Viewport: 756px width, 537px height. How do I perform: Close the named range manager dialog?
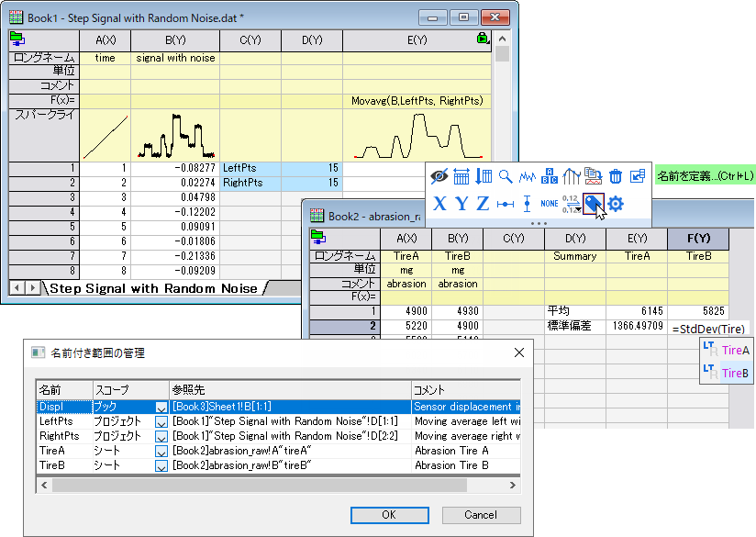[x=519, y=352]
